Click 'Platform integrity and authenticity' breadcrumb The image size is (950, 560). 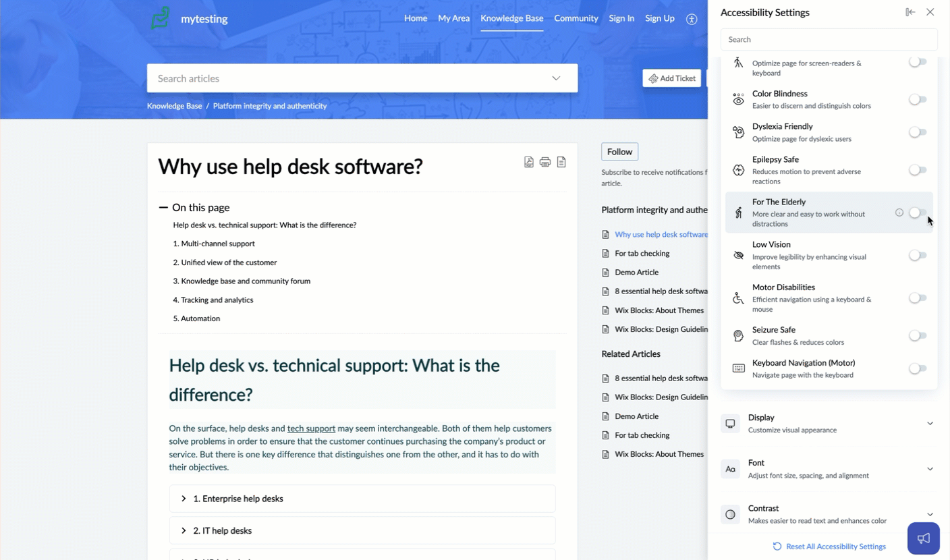270,106
